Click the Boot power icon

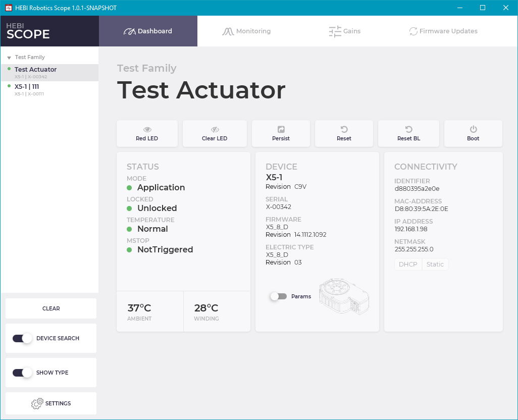coord(473,130)
